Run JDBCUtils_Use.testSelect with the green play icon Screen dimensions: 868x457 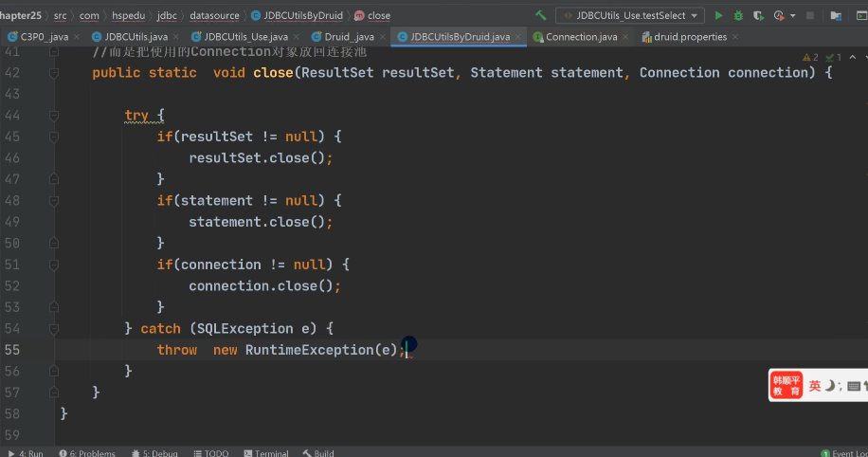pyautogui.click(x=718, y=15)
